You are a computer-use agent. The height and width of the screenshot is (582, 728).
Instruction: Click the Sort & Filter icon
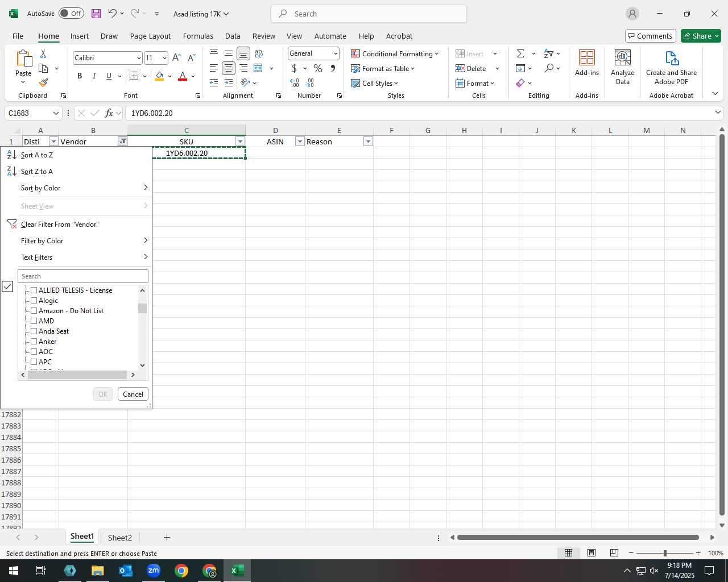click(x=549, y=53)
